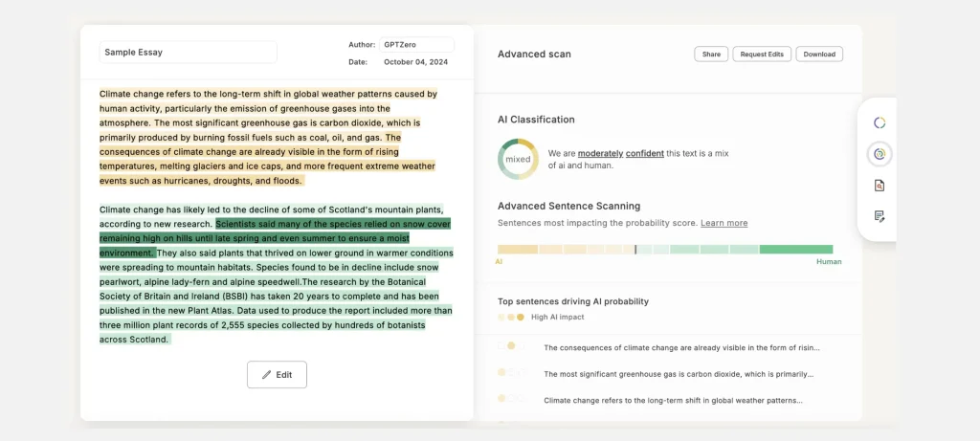Click the mixed classification donut chart
The image size is (980, 441).
(x=518, y=159)
